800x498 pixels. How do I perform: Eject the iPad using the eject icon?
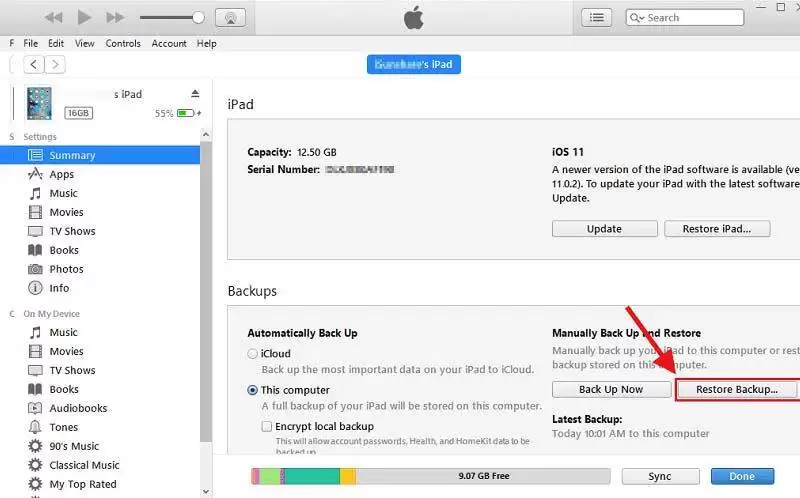[195, 93]
